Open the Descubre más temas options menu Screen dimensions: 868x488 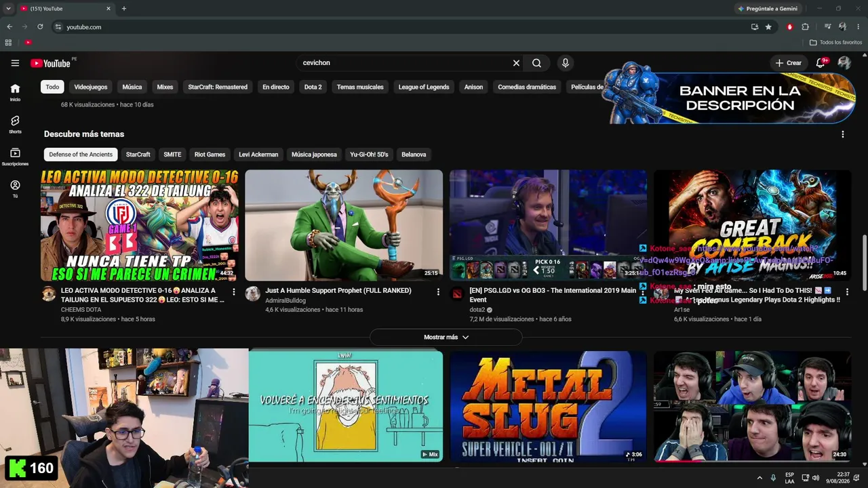coord(843,134)
